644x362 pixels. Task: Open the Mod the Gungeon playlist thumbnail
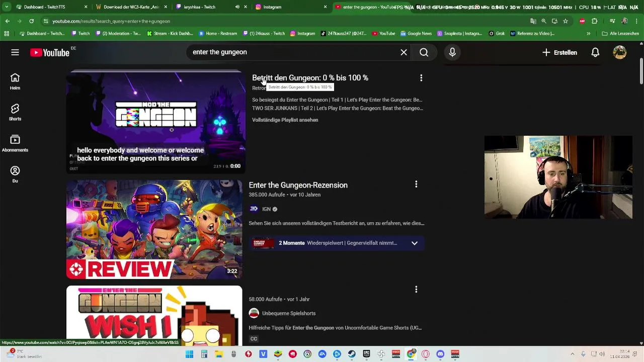[x=156, y=123]
